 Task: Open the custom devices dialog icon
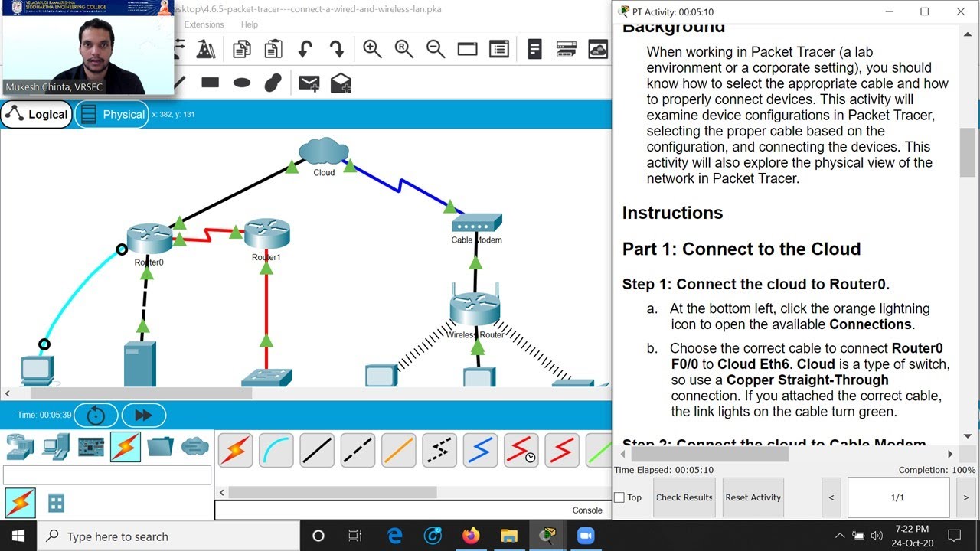click(499, 50)
